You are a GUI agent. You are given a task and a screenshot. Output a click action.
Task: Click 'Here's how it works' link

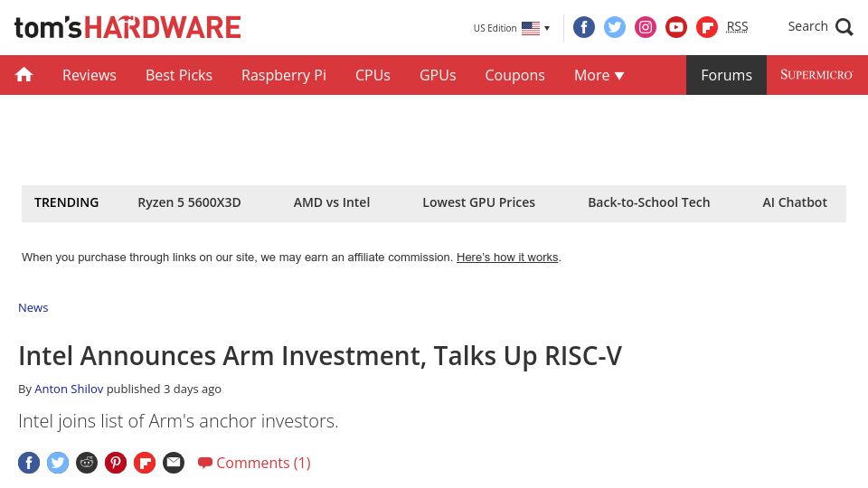click(507, 258)
